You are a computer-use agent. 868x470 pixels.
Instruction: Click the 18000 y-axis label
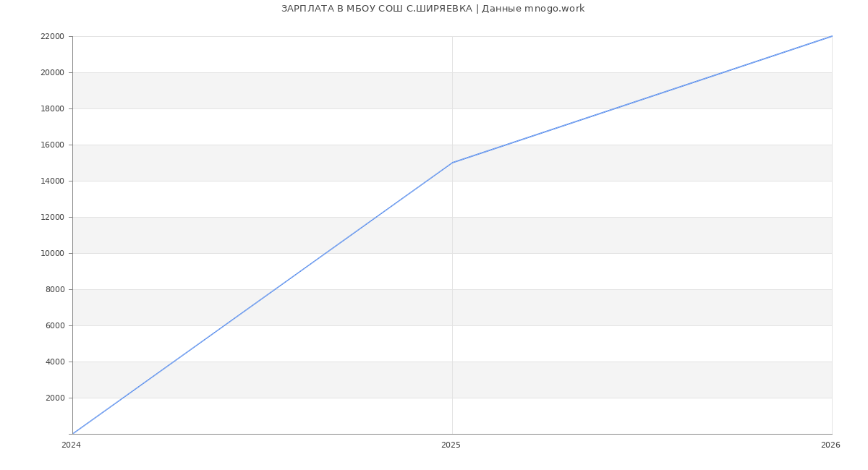pos(52,108)
